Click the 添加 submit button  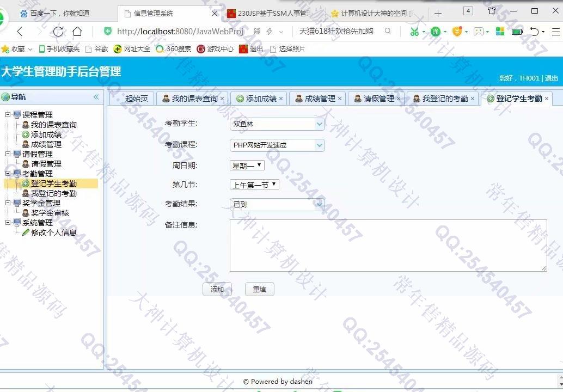pyautogui.click(x=217, y=289)
